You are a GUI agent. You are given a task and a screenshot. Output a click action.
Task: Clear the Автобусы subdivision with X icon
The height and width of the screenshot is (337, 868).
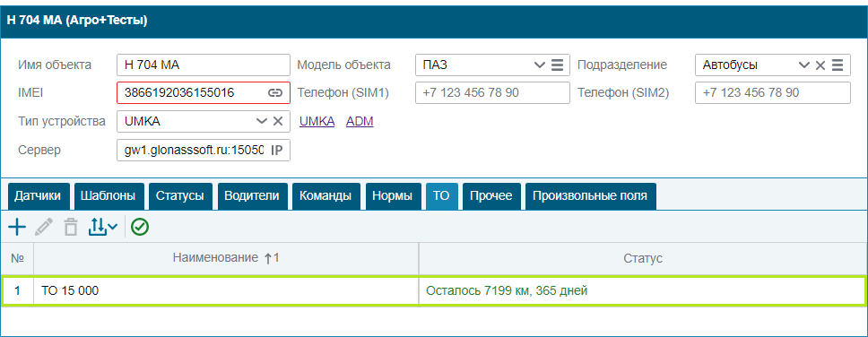820,65
